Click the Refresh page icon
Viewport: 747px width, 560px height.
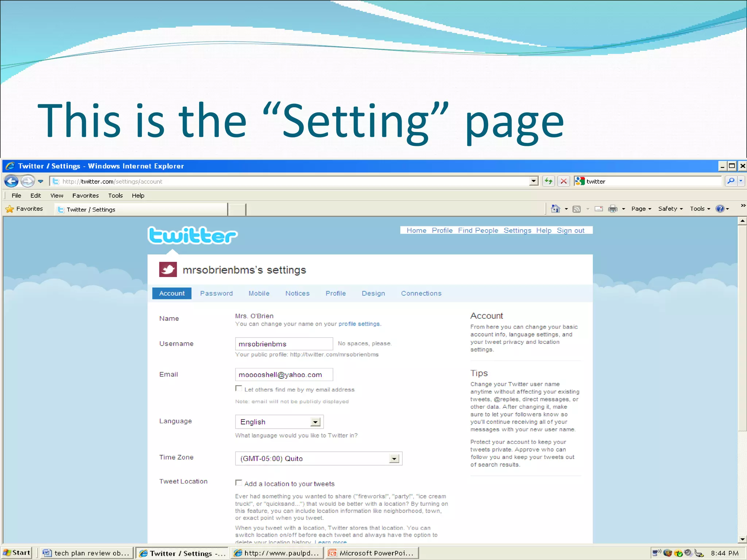548,181
